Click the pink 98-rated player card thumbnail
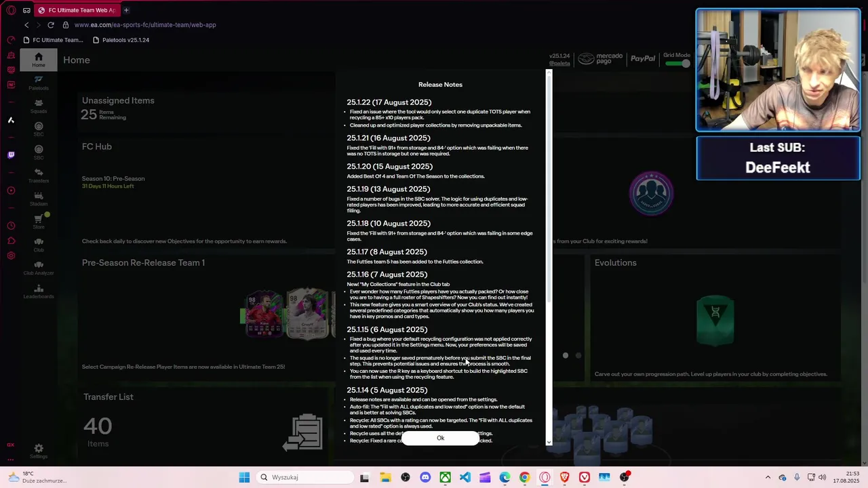 pyautogui.click(x=309, y=313)
